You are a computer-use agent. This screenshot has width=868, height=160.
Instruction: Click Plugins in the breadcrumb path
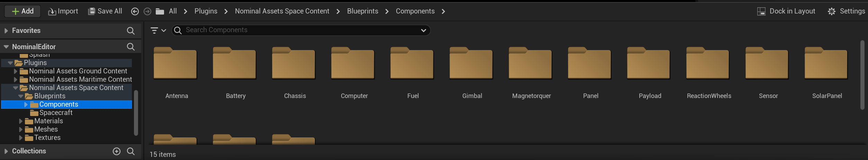pos(206,11)
